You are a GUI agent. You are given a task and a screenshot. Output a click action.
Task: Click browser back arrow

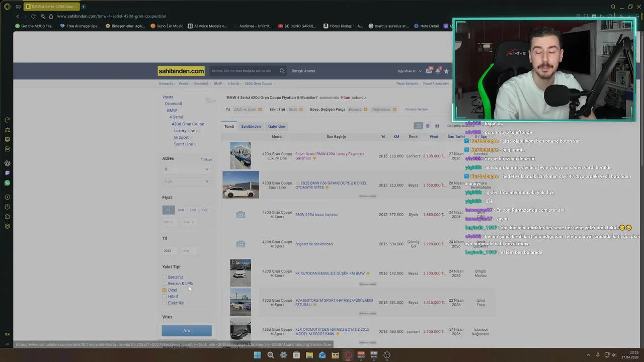point(18,16)
